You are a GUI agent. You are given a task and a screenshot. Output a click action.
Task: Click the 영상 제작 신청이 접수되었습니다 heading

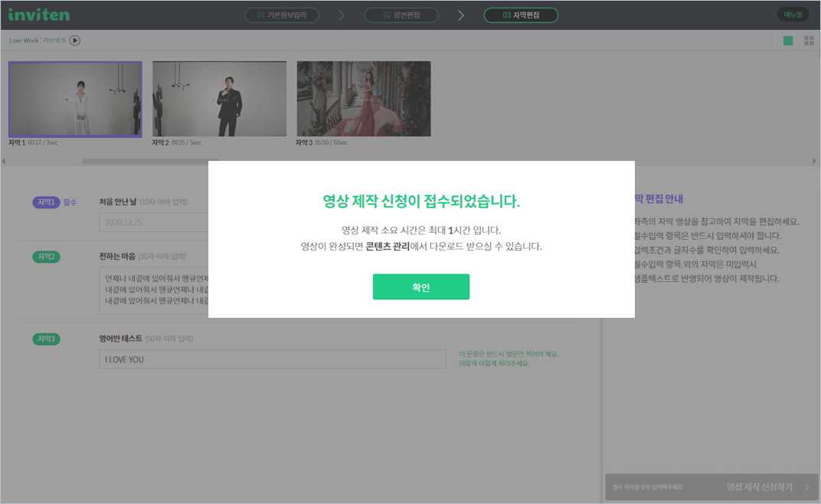(x=421, y=201)
